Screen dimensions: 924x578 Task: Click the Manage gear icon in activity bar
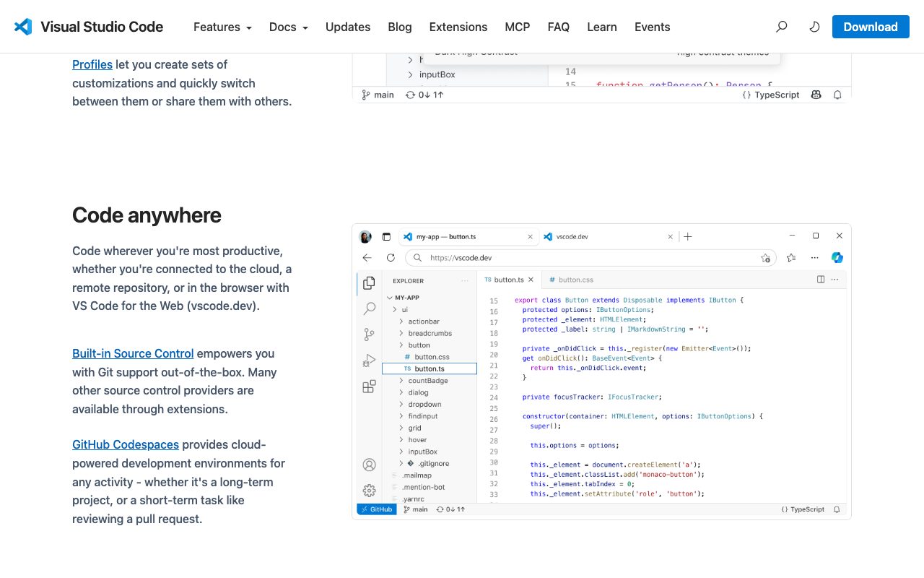coord(369,491)
